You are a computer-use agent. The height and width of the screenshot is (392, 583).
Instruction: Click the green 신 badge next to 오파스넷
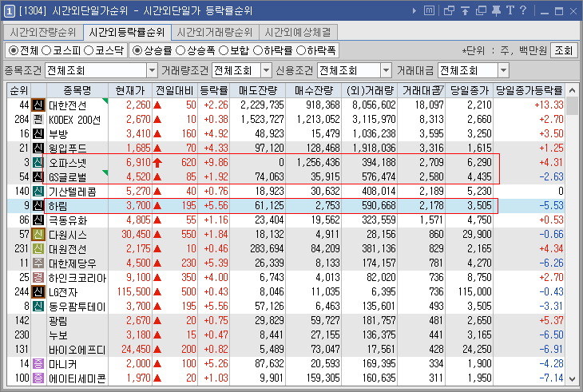tap(38, 163)
